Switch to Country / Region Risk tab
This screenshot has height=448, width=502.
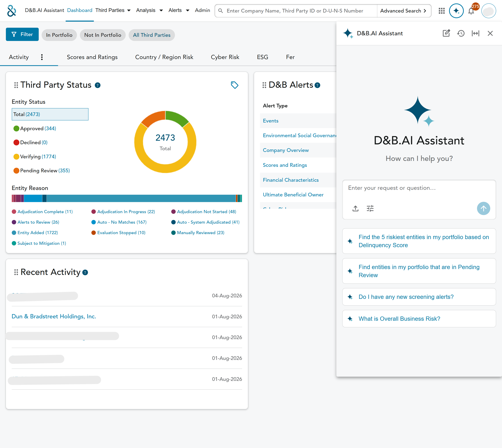tap(164, 57)
